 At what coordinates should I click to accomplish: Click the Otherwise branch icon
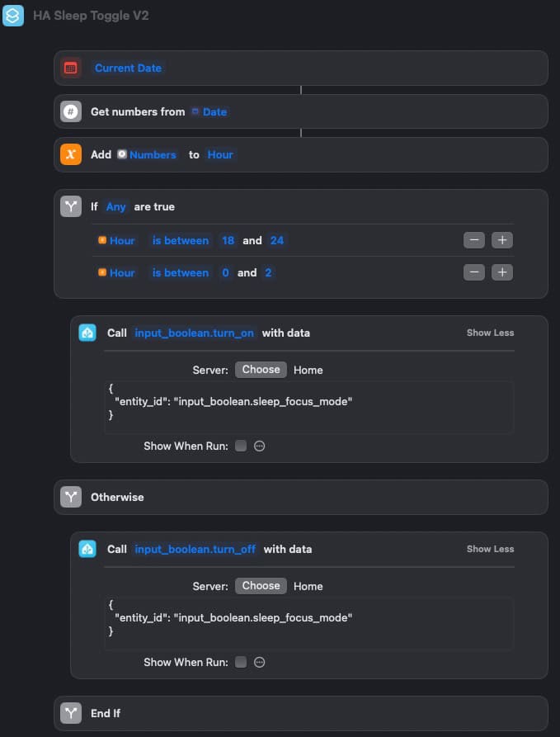click(x=71, y=498)
